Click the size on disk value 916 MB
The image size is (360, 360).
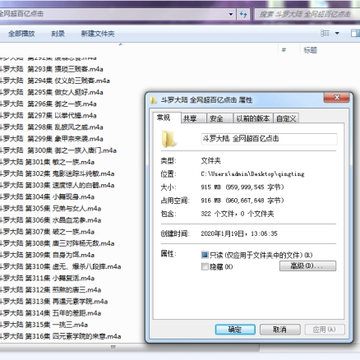coord(242,200)
